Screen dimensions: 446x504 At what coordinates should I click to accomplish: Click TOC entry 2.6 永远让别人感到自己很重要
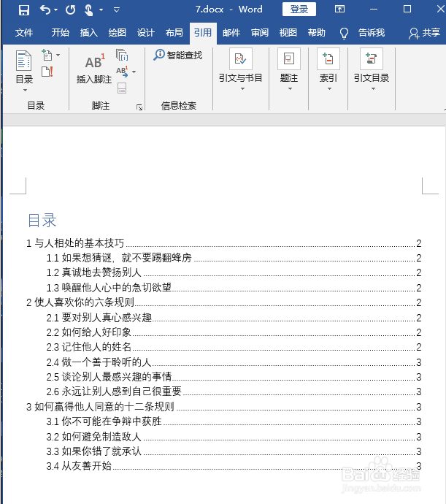click(234, 392)
